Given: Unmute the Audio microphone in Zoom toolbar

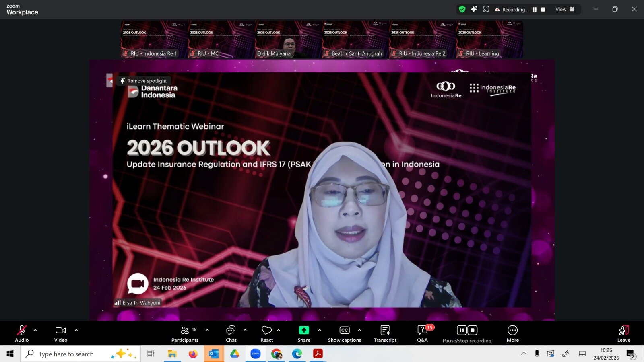Looking at the screenshot, I should (22, 331).
